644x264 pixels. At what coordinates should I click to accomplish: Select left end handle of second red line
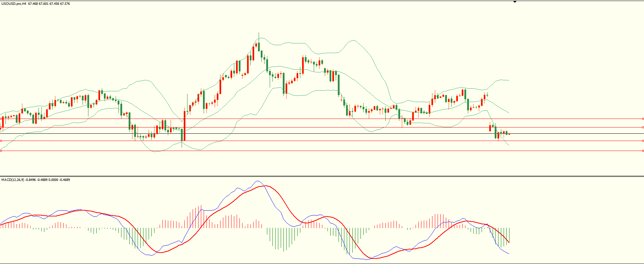1,127
